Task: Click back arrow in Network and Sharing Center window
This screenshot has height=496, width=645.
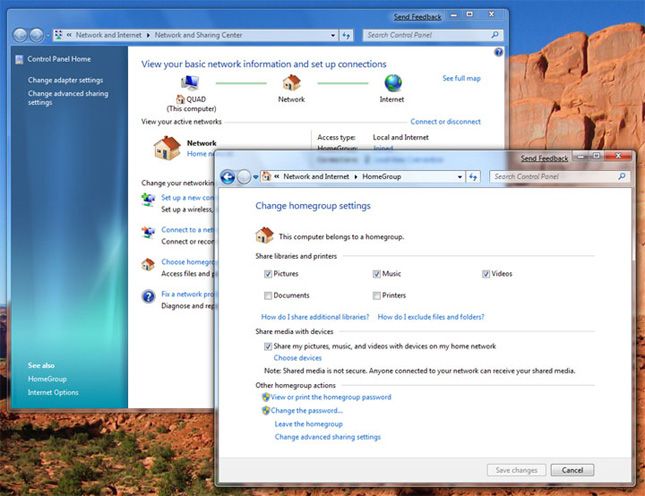Action: click(20, 35)
